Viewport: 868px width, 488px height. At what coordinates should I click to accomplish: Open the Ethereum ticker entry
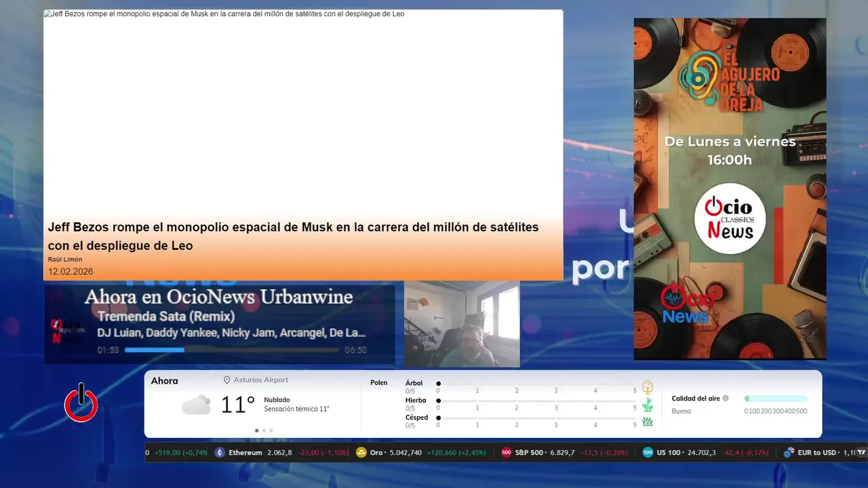click(x=281, y=452)
